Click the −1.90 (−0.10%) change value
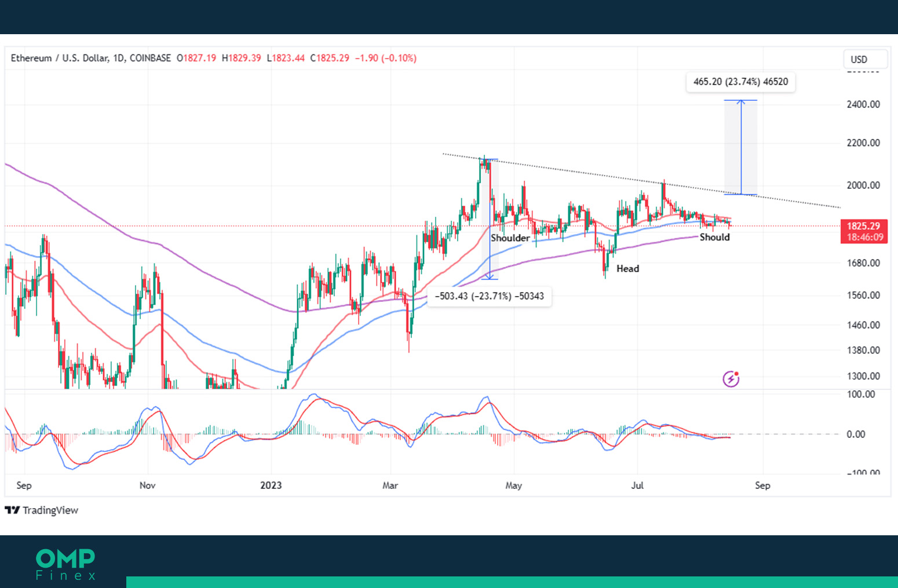The image size is (898, 588). (386, 58)
